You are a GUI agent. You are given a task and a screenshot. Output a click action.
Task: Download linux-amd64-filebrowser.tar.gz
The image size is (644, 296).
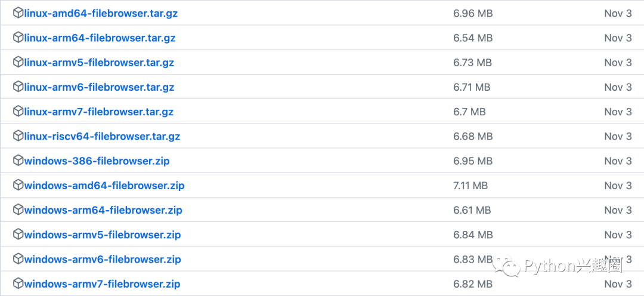101,14
